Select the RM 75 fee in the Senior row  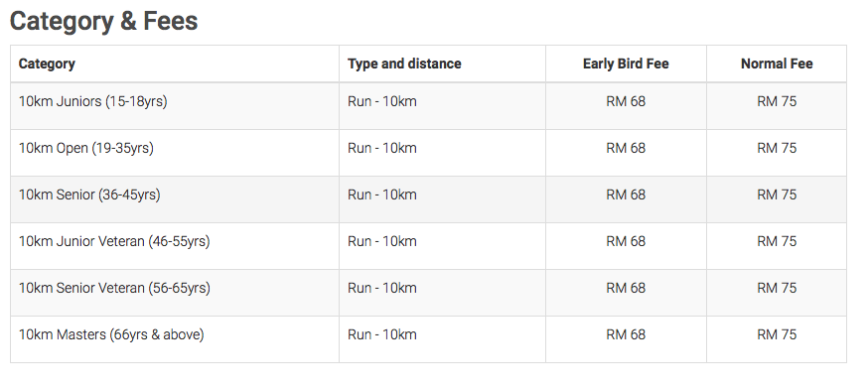[x=777, y=194]
